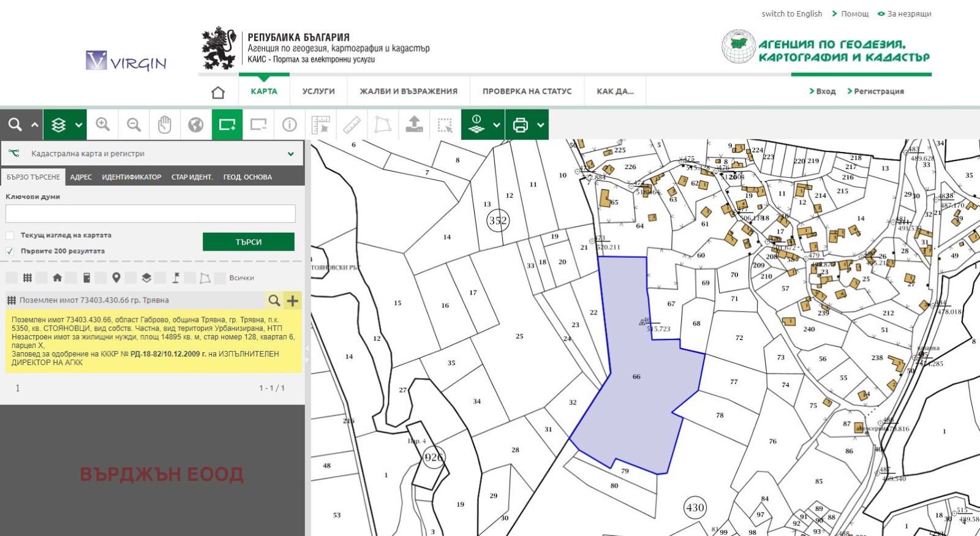Click the zoom in magnifier tool
Viewport: 980px width, 536px height.
tap(102, 125)
